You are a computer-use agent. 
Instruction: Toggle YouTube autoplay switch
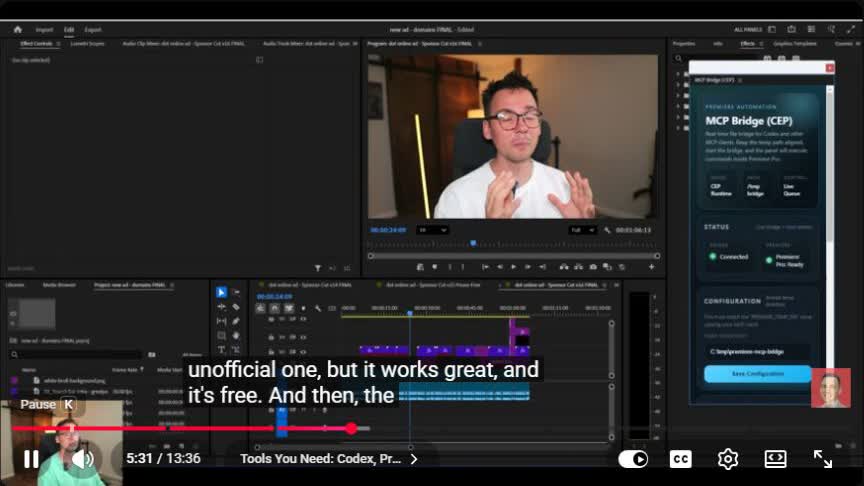tap(633, 459)
